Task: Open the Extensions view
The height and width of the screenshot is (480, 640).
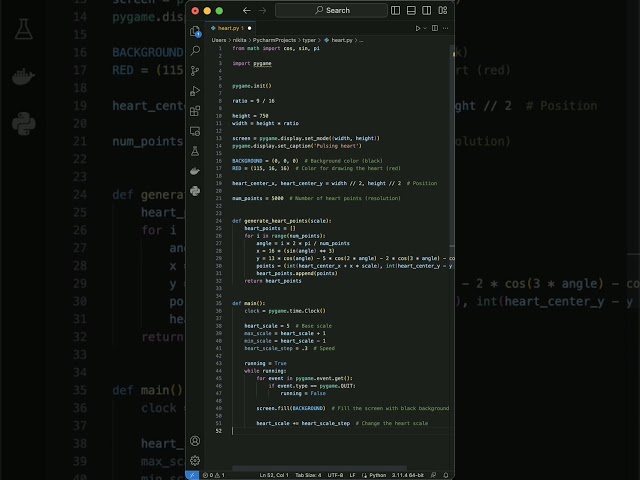Action: 195,111
